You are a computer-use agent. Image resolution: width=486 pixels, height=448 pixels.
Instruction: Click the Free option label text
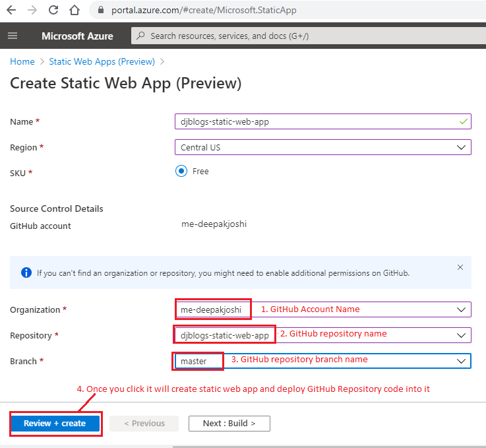click(x=200, y=171)
